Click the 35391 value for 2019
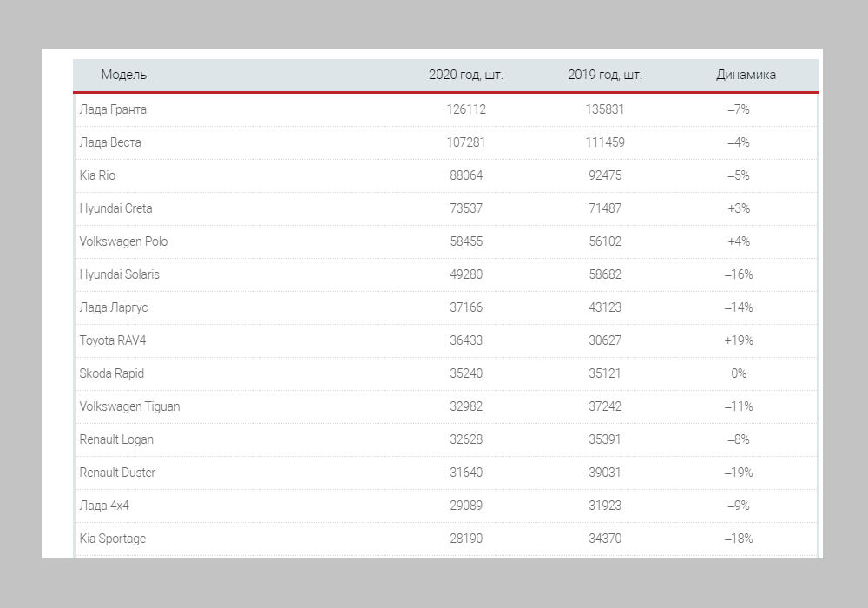 coord(605,439)
